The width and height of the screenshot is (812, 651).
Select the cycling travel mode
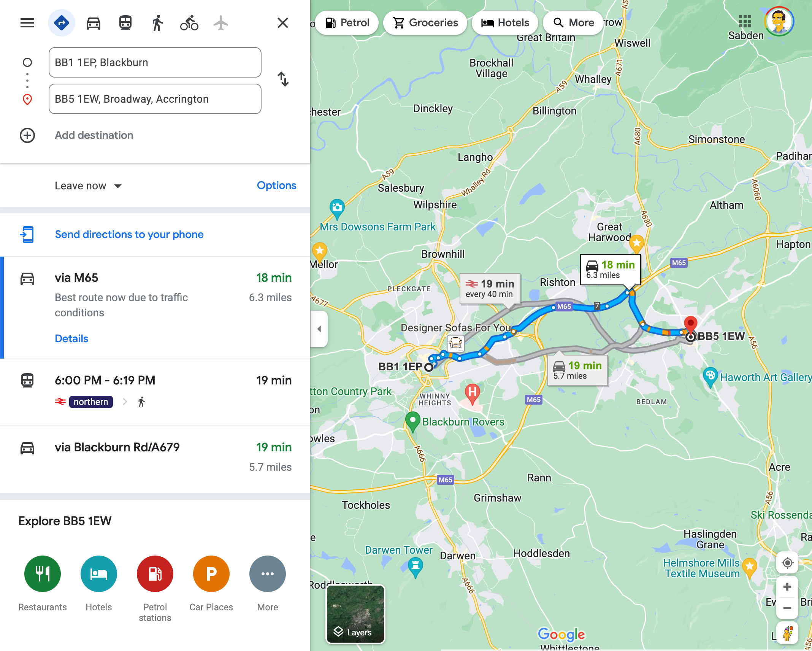pos(189,23)
